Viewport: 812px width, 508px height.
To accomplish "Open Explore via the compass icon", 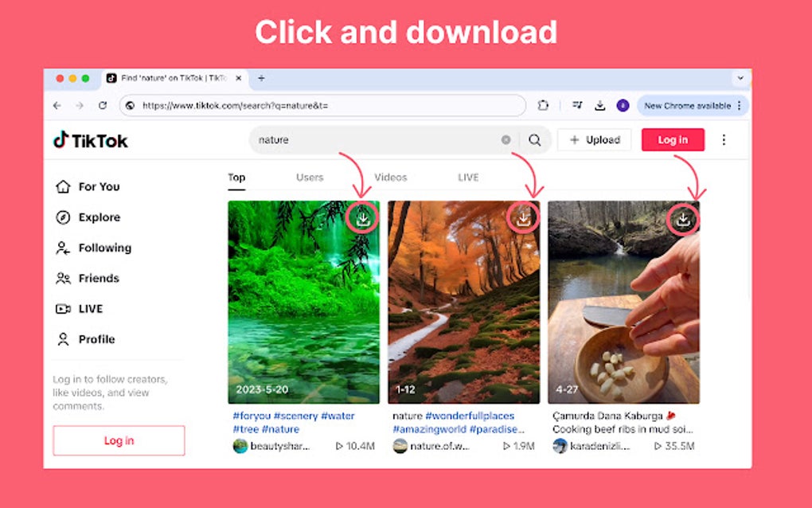I will pos(63,217).
